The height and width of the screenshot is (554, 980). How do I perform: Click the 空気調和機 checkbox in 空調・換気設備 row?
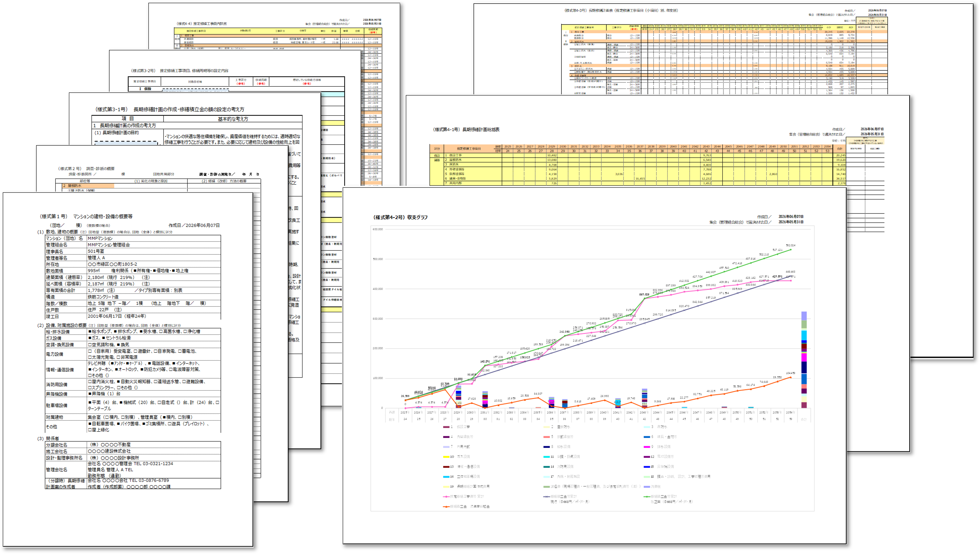point(90,345)
